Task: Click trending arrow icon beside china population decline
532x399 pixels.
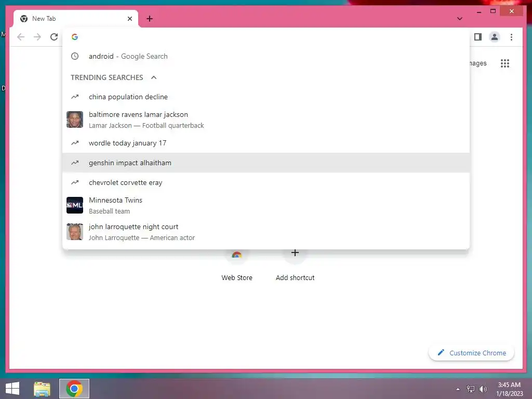Action: pos(75,97)
